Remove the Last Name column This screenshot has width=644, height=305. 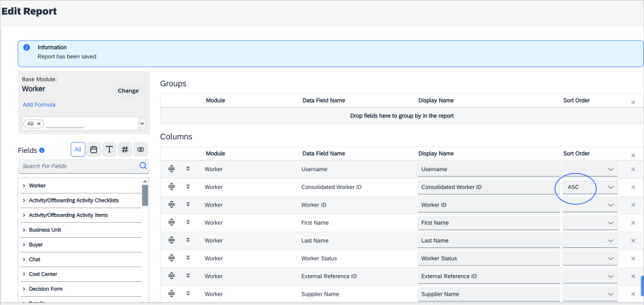[x=633, y=240]
